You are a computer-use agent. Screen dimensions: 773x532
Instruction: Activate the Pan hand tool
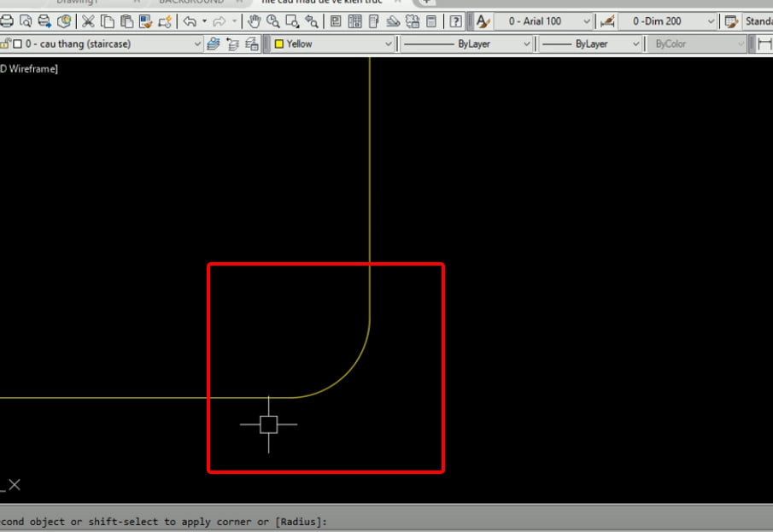[254, 21]
